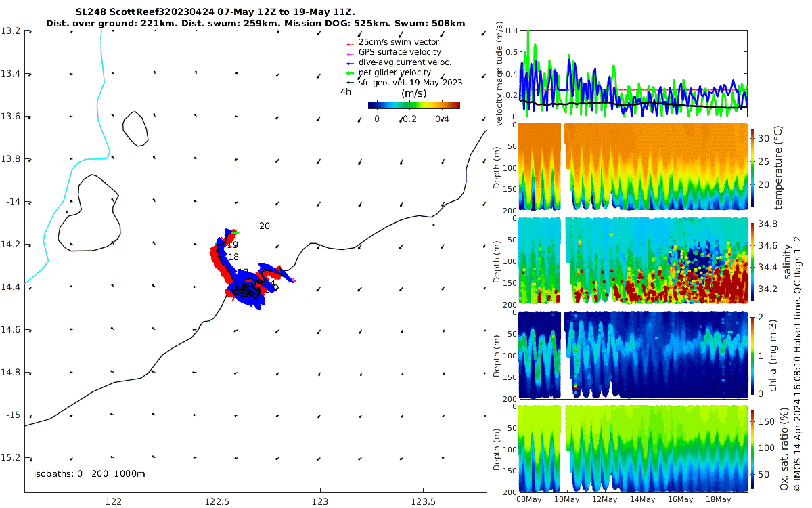The width and height of the screenshot is (812, 508).
Task: Click the 'Depth (m)' label of the temperature panel
Action: point(497,167)
